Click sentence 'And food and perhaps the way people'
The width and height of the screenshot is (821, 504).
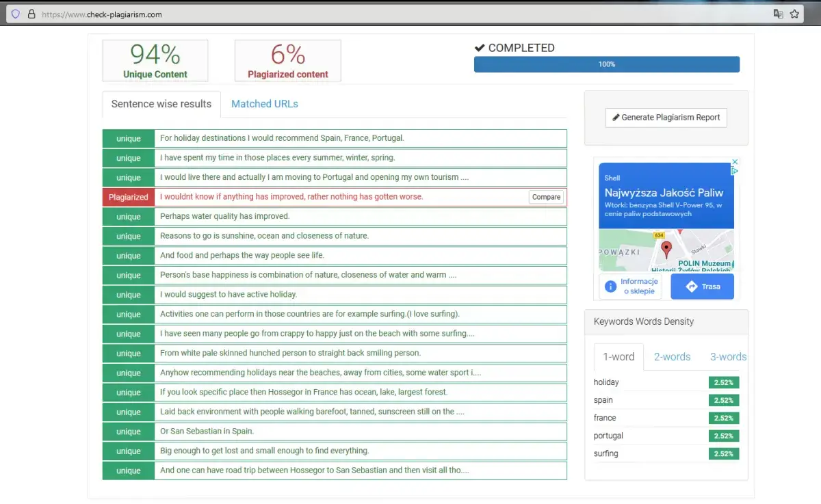click(242, 256)
